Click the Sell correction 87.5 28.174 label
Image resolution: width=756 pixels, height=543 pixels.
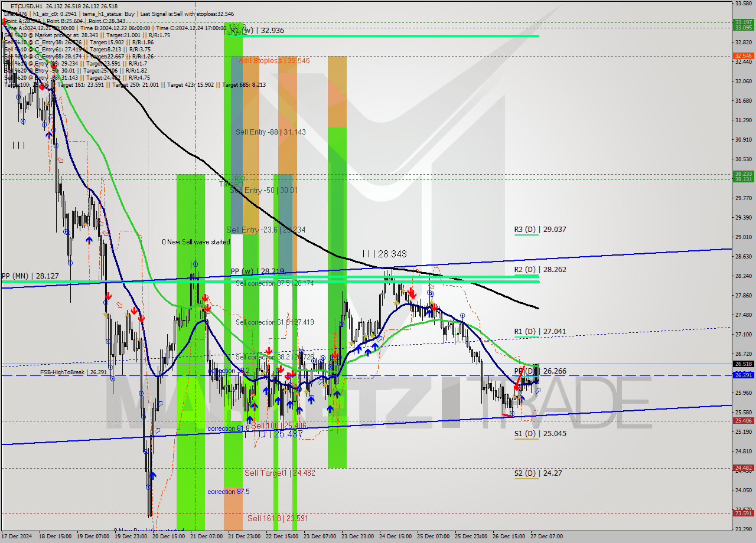click(x=275, y=283)
